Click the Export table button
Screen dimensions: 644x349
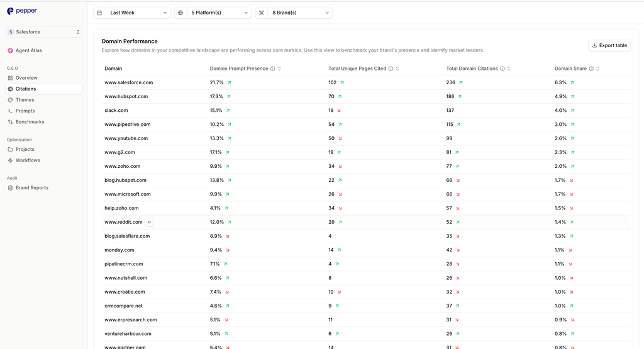tap(609, 45)
